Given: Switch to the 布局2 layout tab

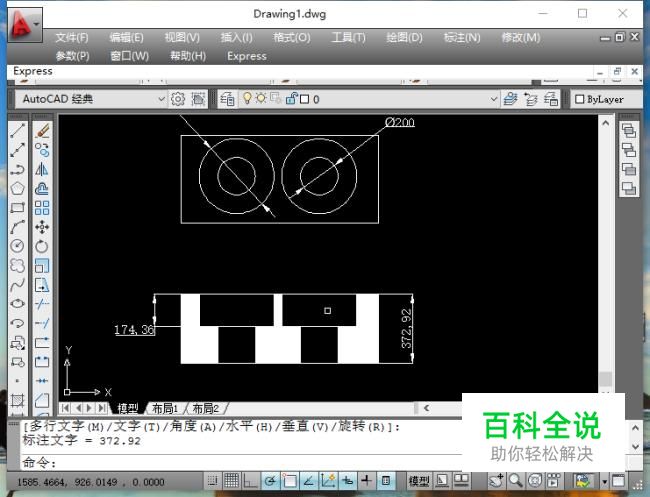Looking at the screenshot, I should pyautogui.click(x=206, y=408).
